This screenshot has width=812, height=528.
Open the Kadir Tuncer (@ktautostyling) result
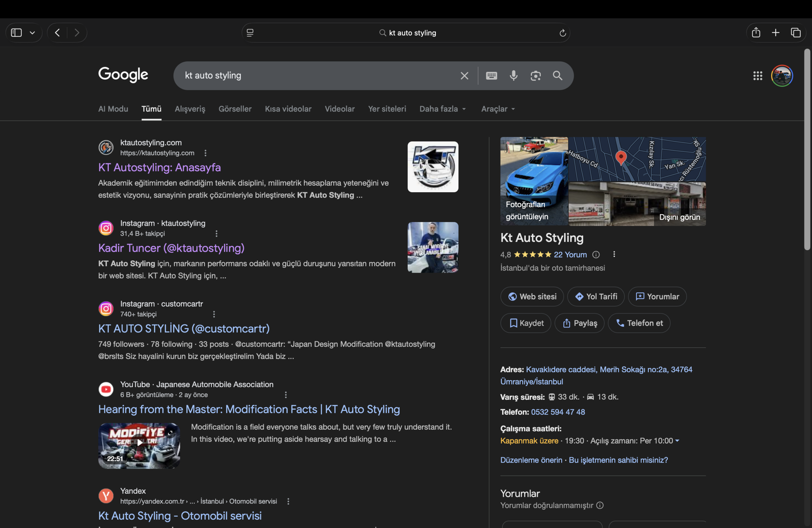tap(171, 248)
